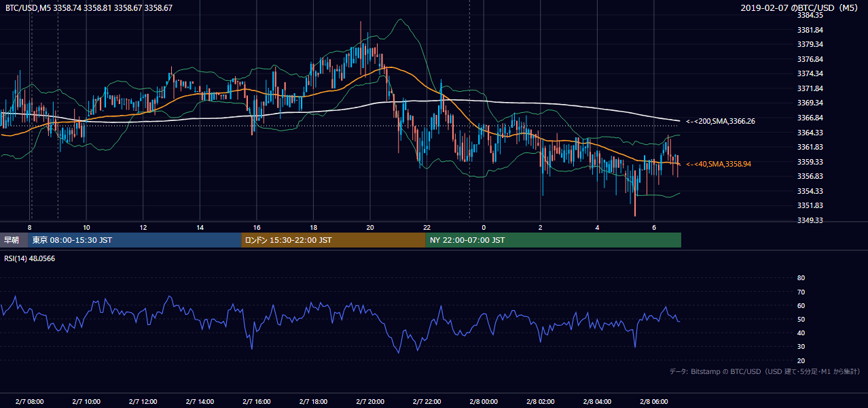This screenshot has height=408, width=868.
Task: Click the 2019-02-07 のBTC/USD（M5） chart title
Action: [x=801, y=7]
